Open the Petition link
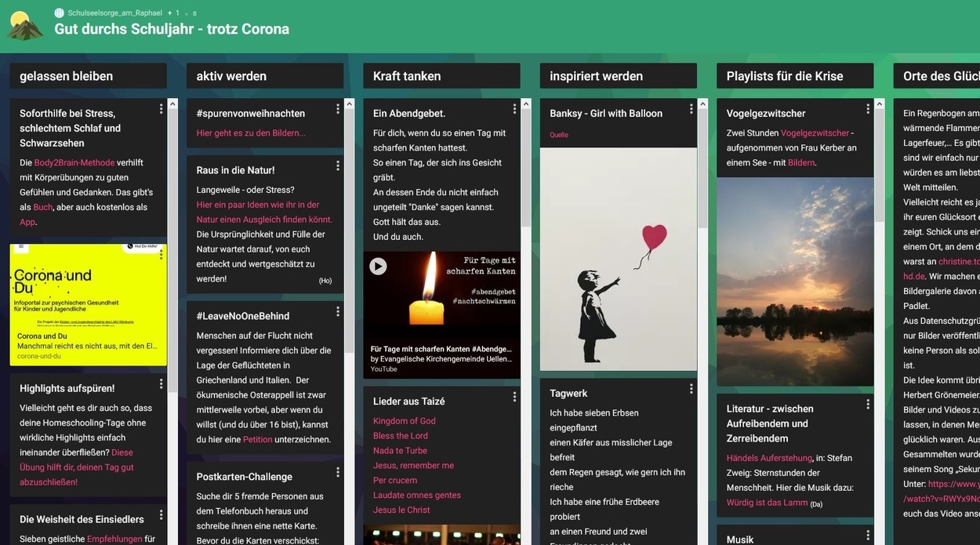980x545 pixels. pos(257,440)
